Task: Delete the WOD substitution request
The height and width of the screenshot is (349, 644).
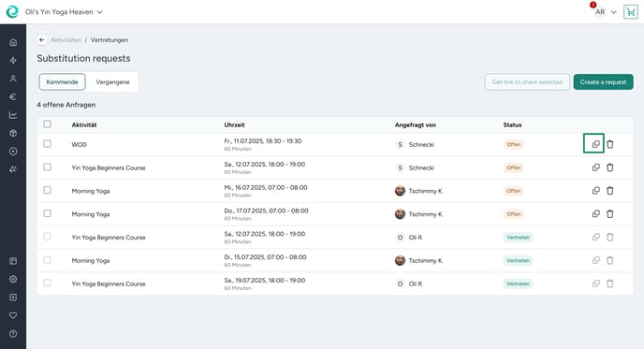Action: coord(610,144)
